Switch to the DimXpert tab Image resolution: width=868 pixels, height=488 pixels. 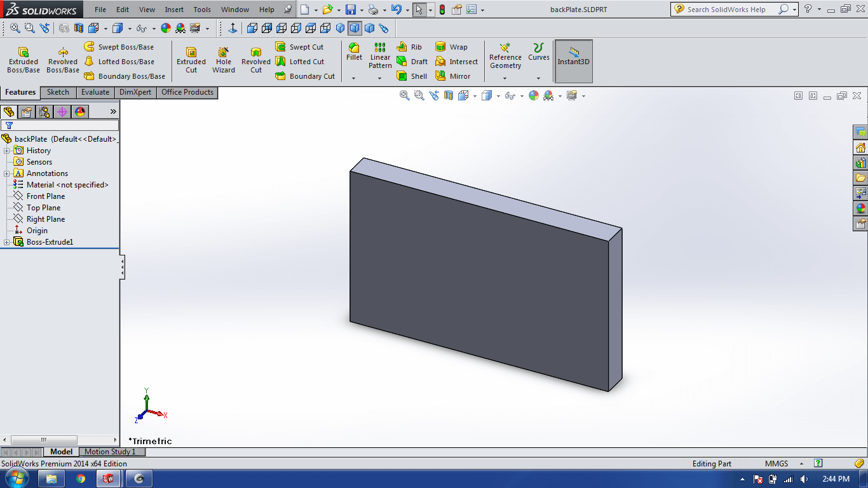135,92
